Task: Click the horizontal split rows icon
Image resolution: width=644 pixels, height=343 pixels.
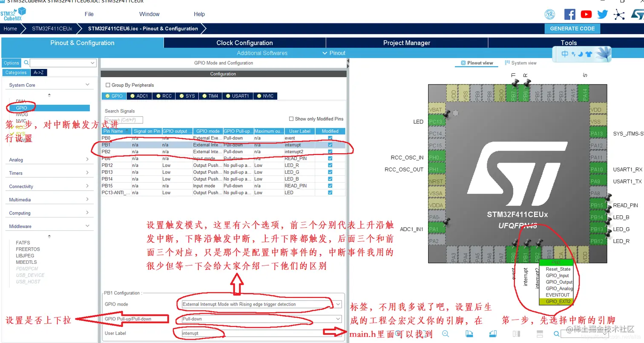Action: 539,334
